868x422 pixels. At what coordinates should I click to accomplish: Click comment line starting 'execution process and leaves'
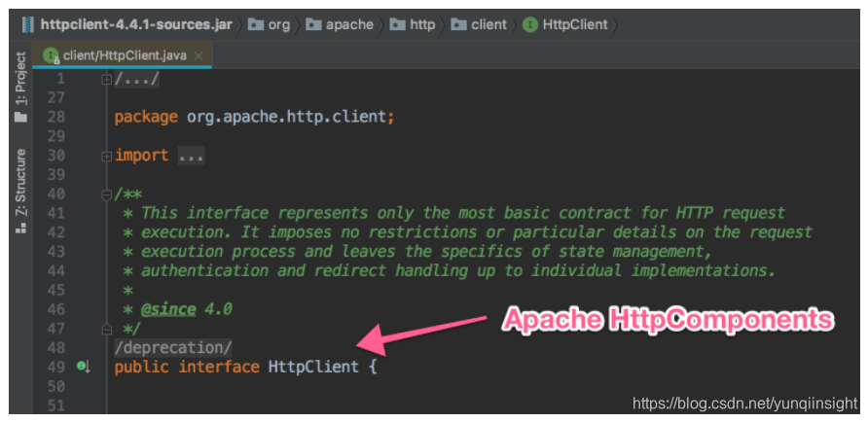(425, 251)
